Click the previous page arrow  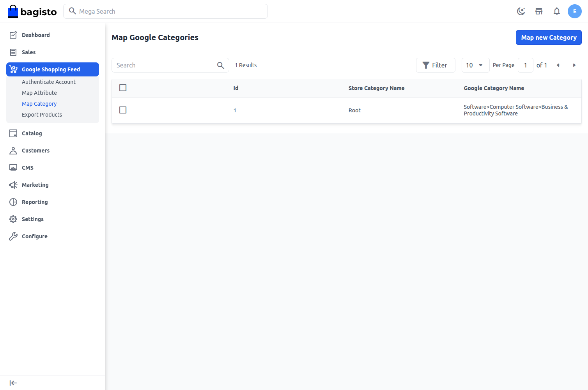point(558,65)
